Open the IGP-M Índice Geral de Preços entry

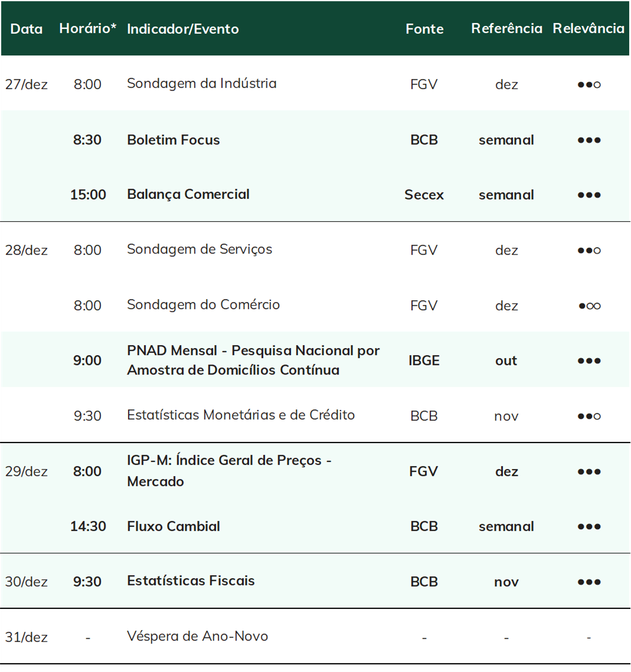[230, 471]
